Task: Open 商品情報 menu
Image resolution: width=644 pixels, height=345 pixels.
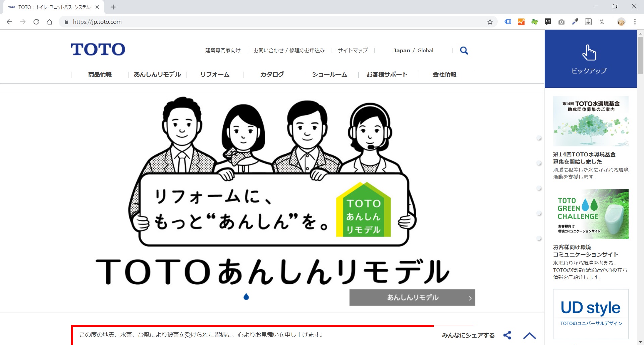Action: click(x=100, y=74)
